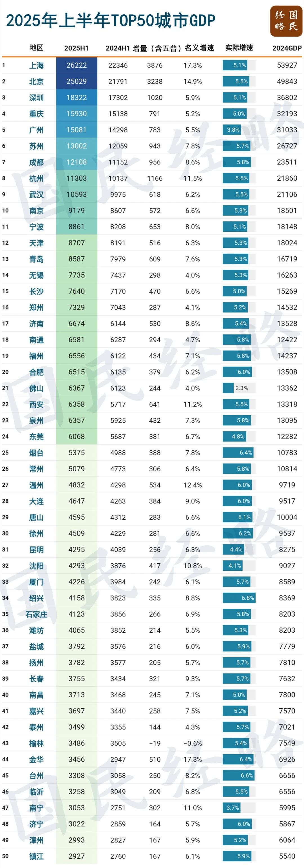Click 榆林's -19 increment value
Image resolution: width=304 pixels, height=868 pixels.
[155, 743]
